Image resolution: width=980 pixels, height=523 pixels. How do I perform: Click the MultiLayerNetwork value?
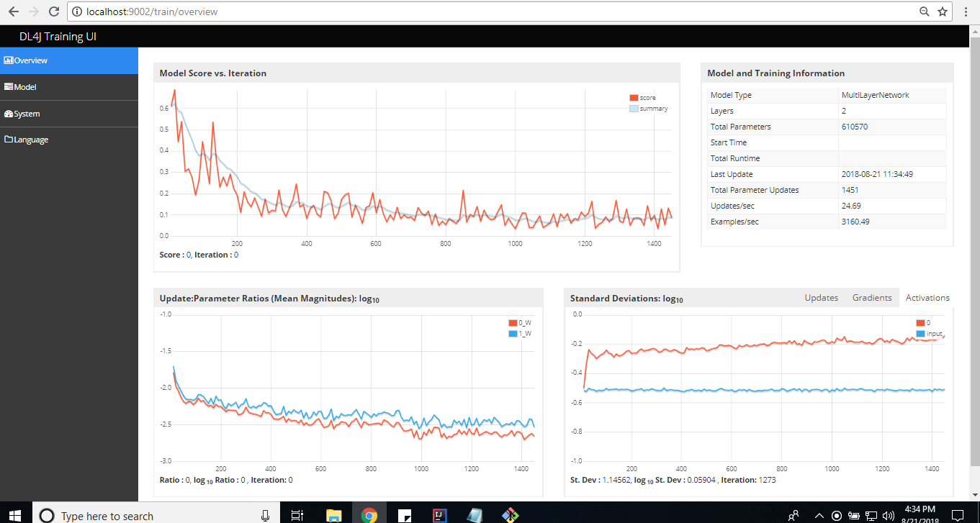click(875, 95)
